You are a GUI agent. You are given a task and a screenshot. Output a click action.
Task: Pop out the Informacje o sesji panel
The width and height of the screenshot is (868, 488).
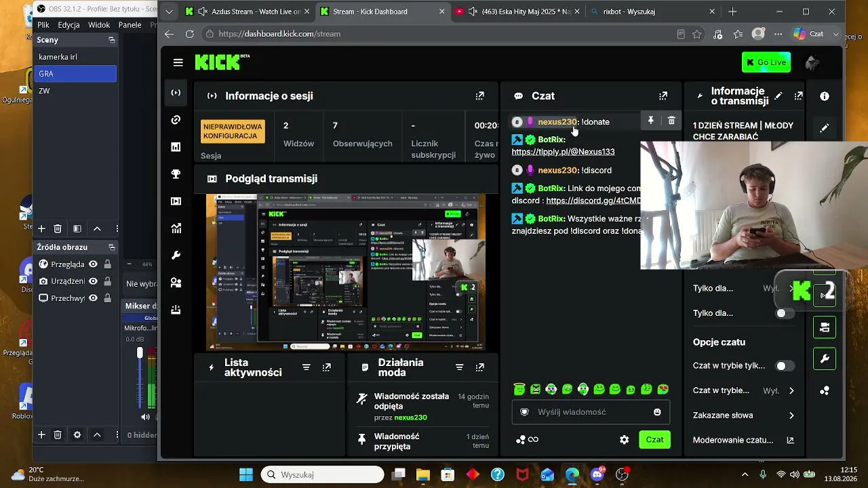click(x=480, y=96)
